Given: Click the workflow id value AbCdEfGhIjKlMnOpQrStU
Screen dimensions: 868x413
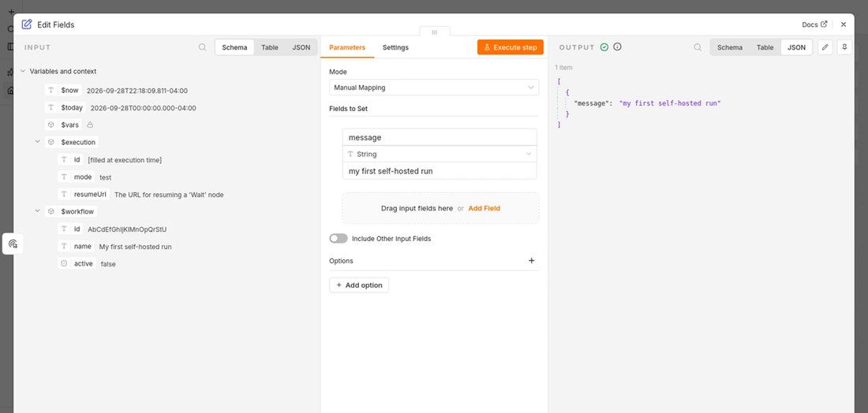Looking at the screenshot, I should coord(127,229).
